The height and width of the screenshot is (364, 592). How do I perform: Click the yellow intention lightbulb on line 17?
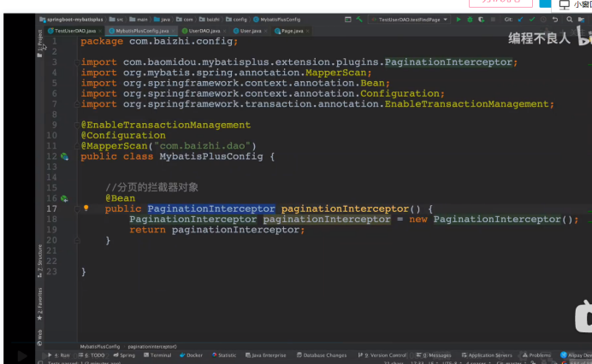[x=86, y=208]
